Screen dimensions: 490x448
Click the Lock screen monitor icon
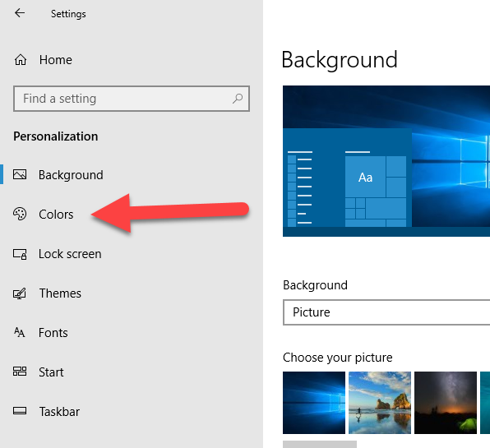(20, 254)
